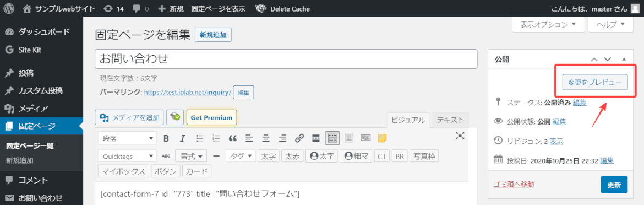The width and height of the screenshot is (644, 205).
Task: Open the 段落 paragraph format dropdown
Action: (x=127, y=138)
